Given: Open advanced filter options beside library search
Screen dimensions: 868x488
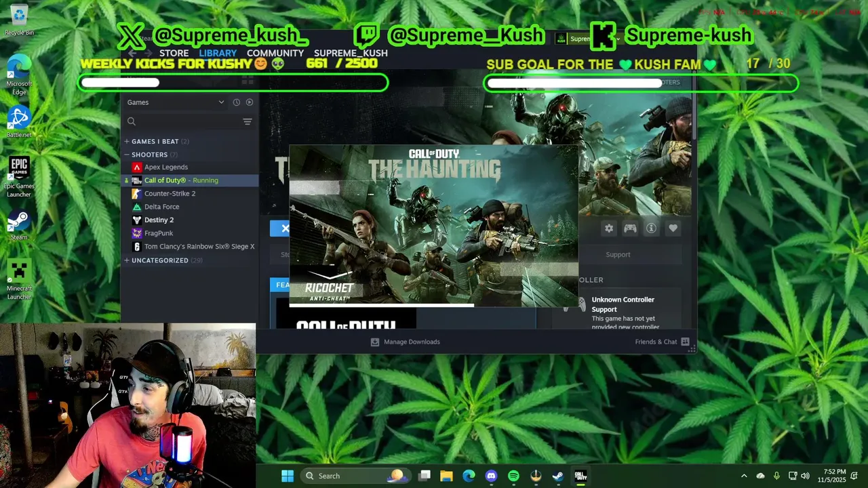Looking at the screenshot, I should click(248, 122).
